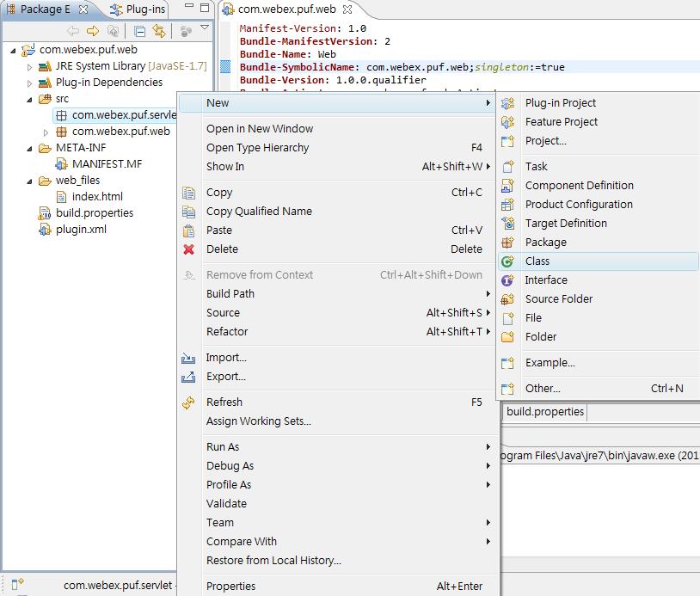
Task: Close the Package Explorer tab
Action: click(x=83, y=9)
